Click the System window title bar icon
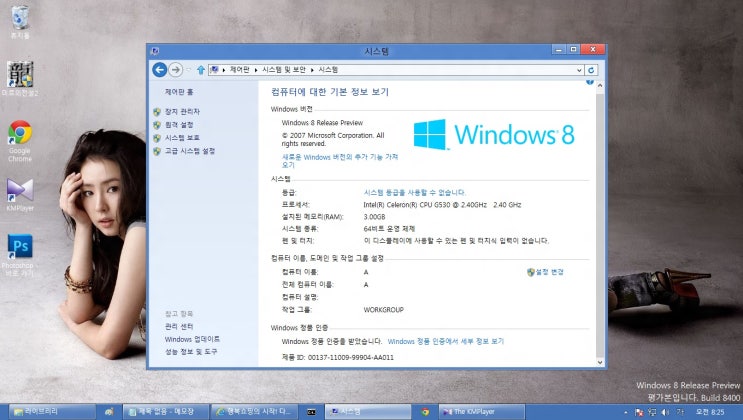 [x=155, y=51]
